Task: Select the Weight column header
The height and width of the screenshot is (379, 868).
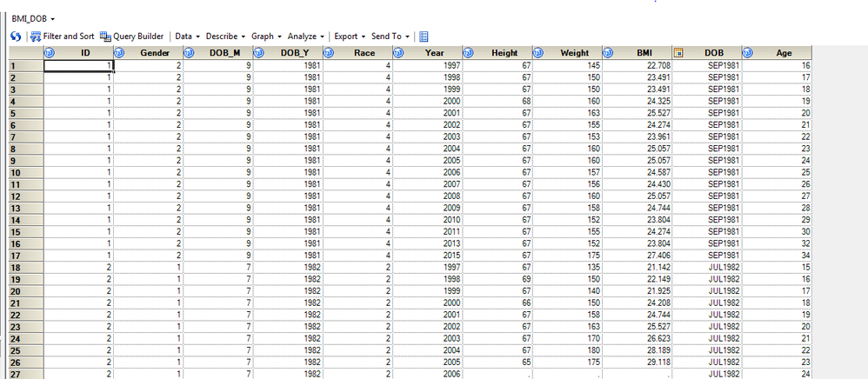Action: (x=567, y=53)
